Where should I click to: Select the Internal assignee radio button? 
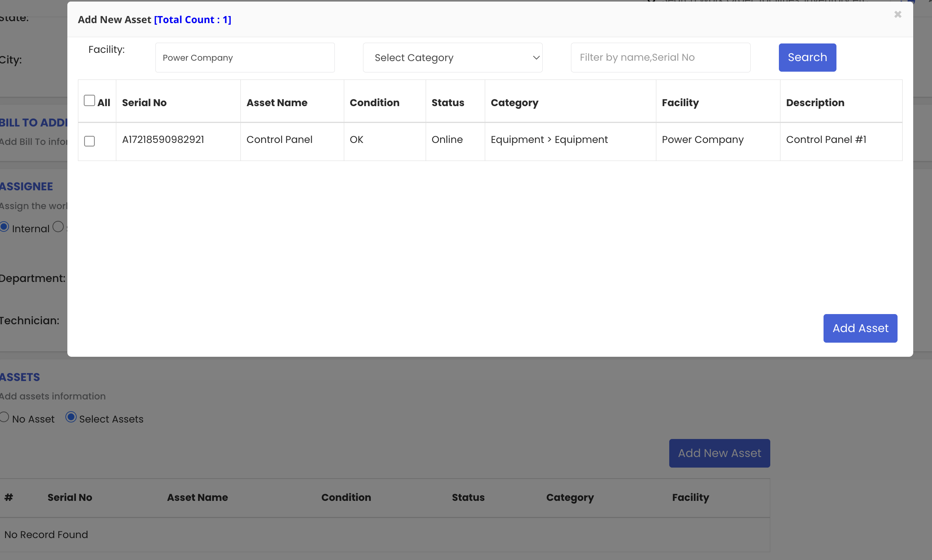(4, 227)
